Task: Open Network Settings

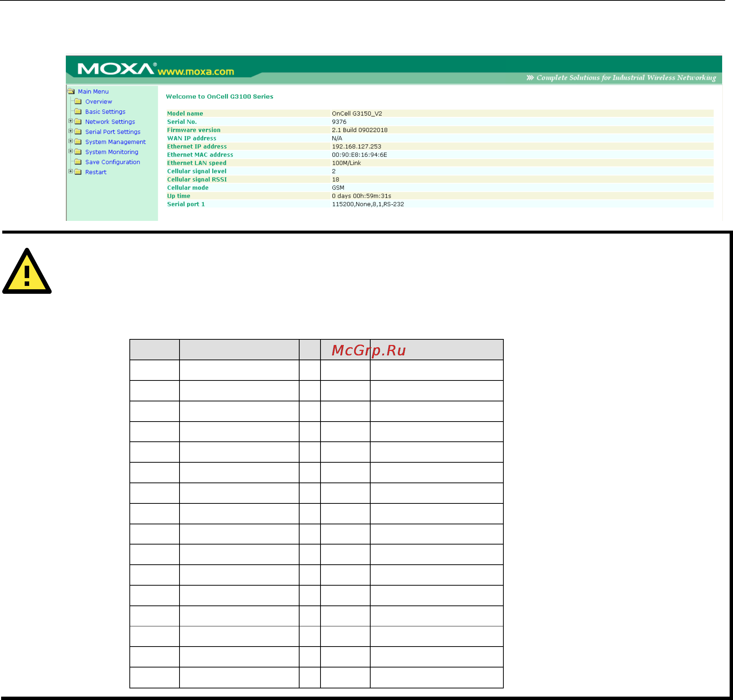Action: (x=110, y=122)
